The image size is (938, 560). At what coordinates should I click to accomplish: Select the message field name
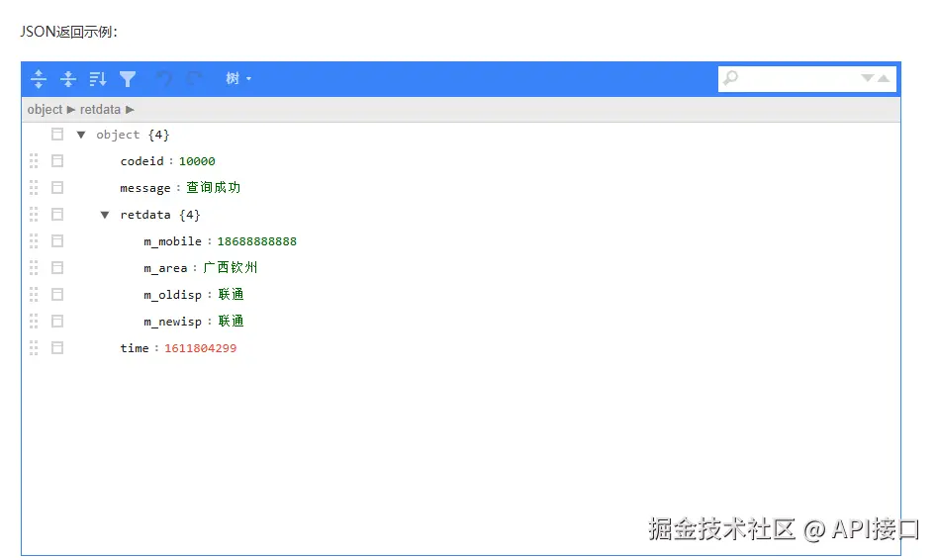pos(145,188)
